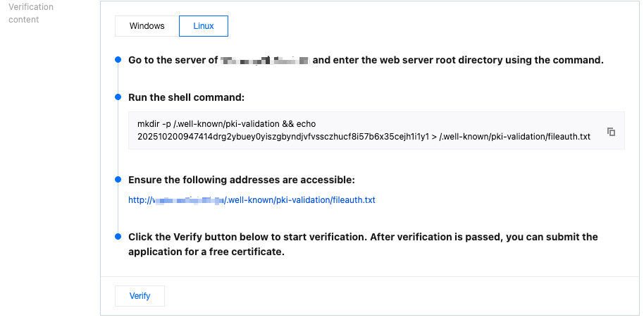The image size is (644, 320).
Task: Click the Go to the server of text
Action: click(x=173, y=61)
